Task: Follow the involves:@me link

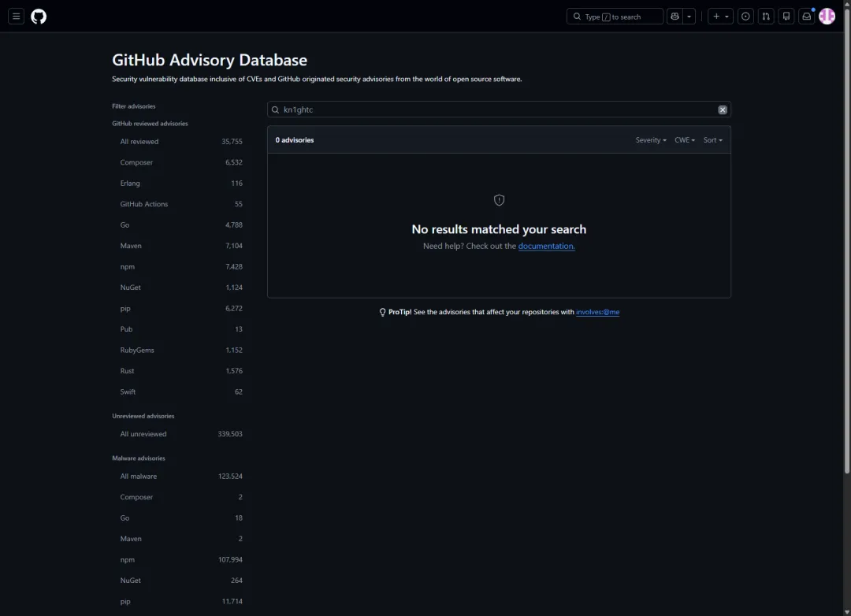Action: pyautogui.click(x=597, y=312)
